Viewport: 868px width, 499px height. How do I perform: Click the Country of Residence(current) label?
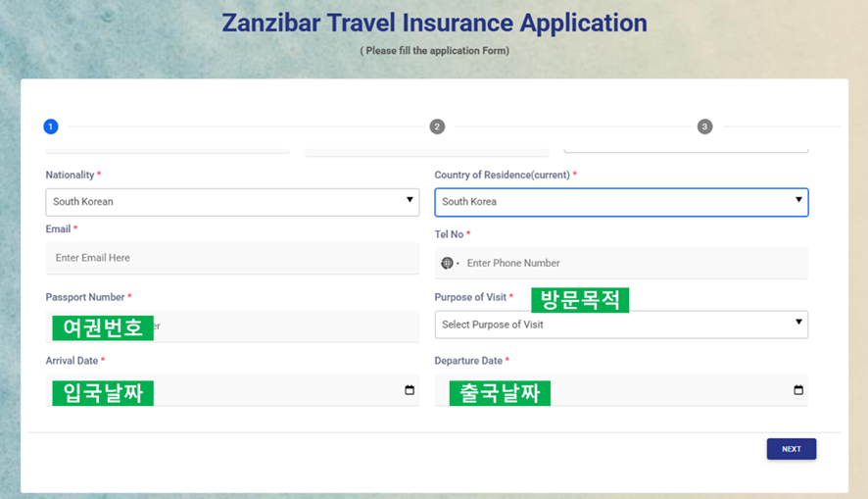[503, 175]
